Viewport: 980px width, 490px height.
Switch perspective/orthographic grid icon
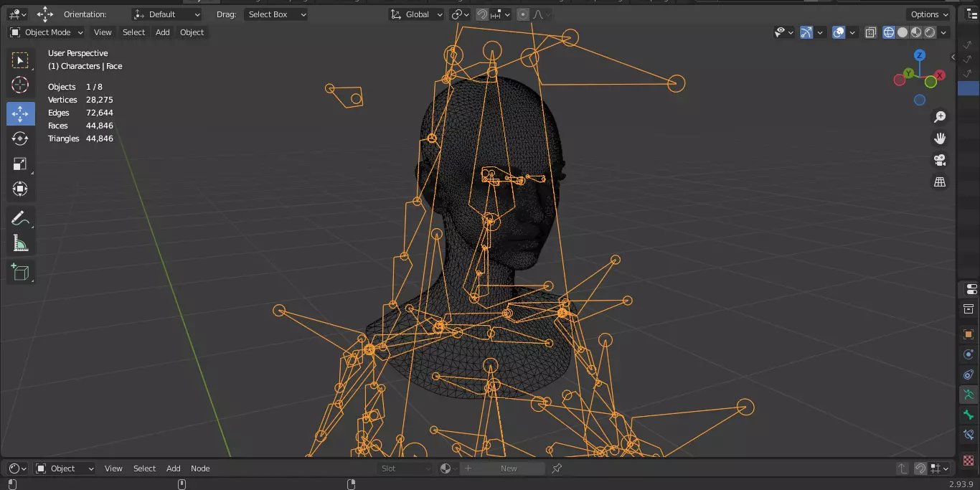(x=940, y=182)
